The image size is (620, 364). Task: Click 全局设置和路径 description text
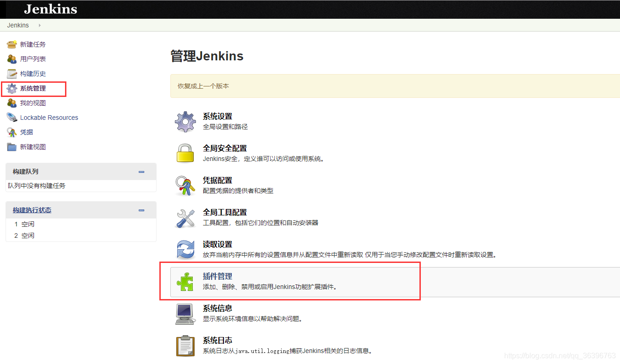point(225,127)
